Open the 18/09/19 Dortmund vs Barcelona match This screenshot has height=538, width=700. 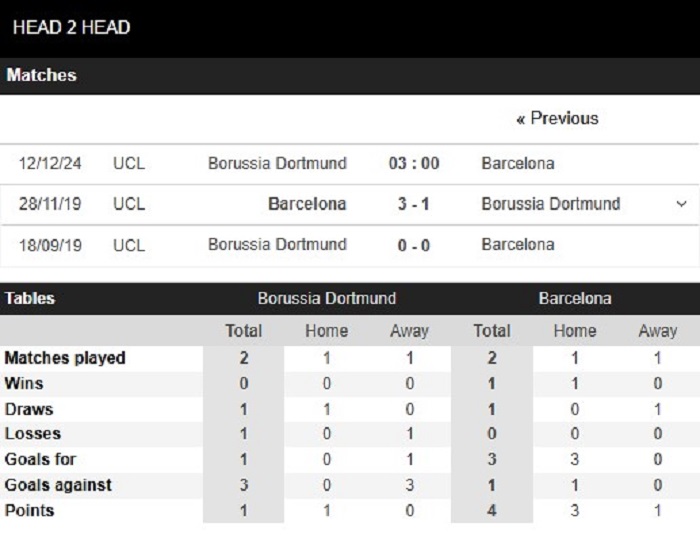[x=350, y=245]
